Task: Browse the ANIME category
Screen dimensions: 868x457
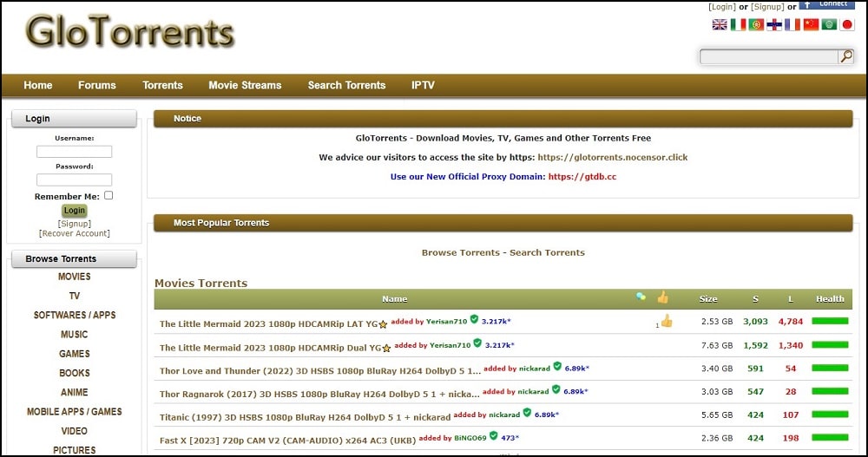Action: click(74, 392)
